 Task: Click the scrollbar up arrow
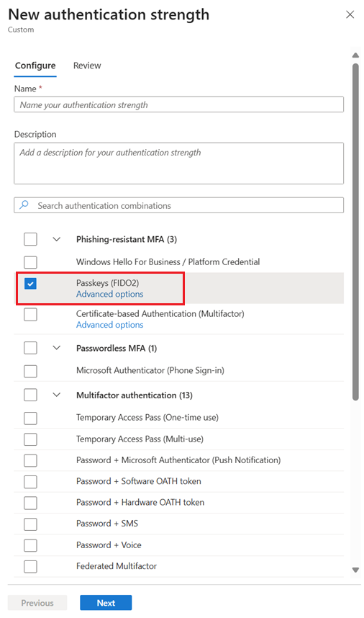click(x=356, y=55)
